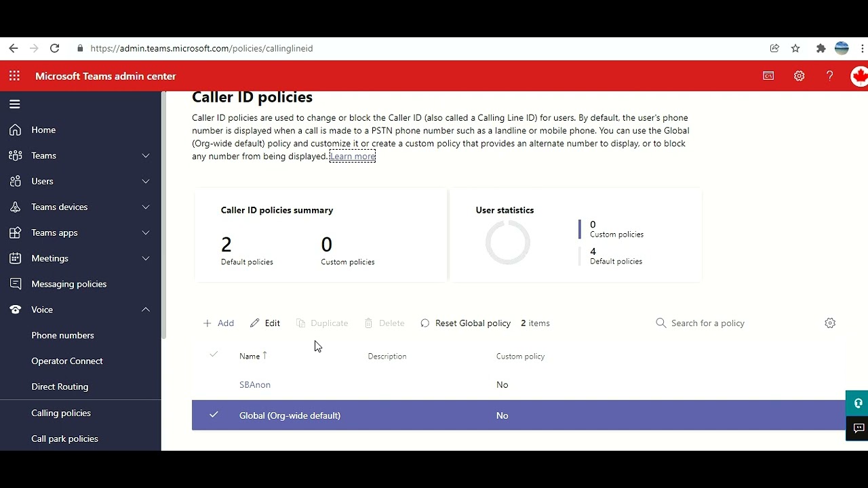Image resolution: width=868 pixels, height=488 pixels.
Task: Reload the browser page
Action: pos(55,48)
